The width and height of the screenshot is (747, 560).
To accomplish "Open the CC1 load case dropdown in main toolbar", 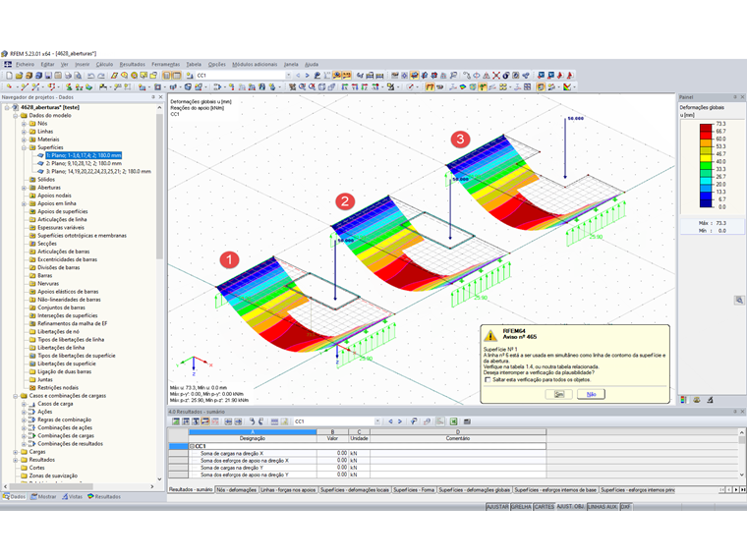I will 288,76.
